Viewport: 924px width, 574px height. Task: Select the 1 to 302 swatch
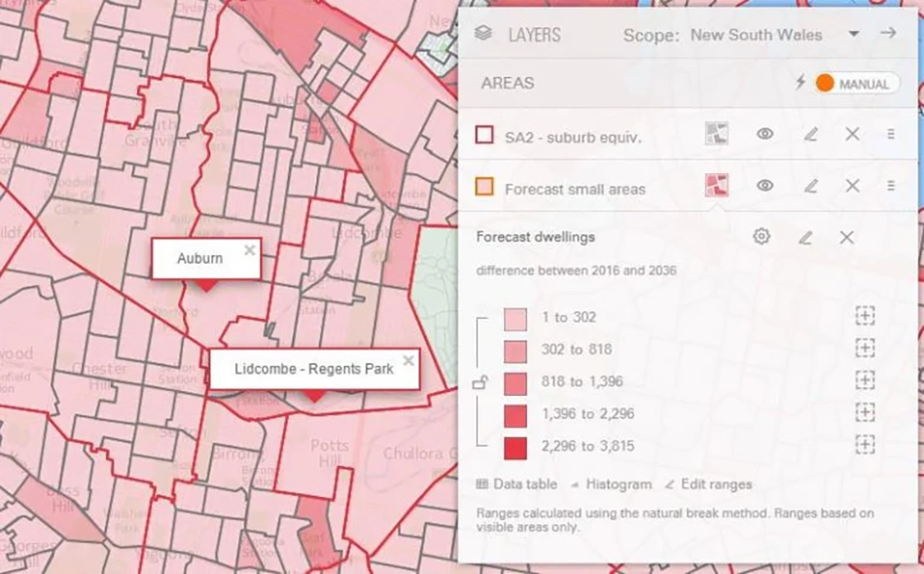(515, 319)
